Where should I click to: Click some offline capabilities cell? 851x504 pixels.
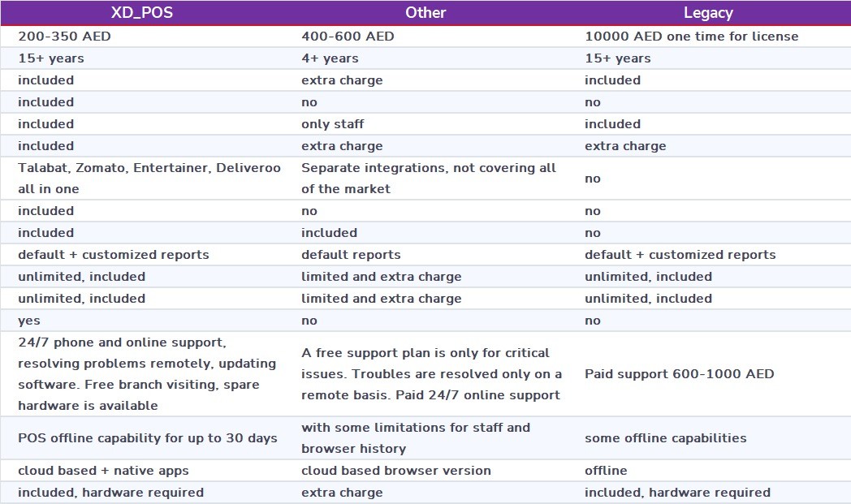pyautogui.click(x=665, y=438)
